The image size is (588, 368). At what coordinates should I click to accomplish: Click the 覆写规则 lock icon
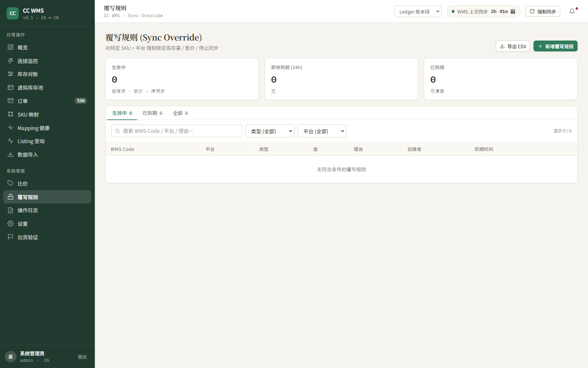[x=11, y=197]
